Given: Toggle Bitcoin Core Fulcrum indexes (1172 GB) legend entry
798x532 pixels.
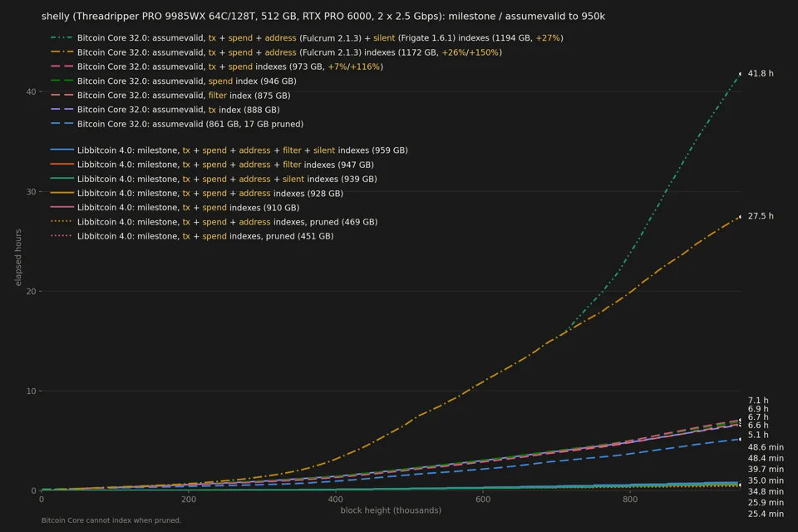Looking at the screenshot, I should tap(276, 52).
